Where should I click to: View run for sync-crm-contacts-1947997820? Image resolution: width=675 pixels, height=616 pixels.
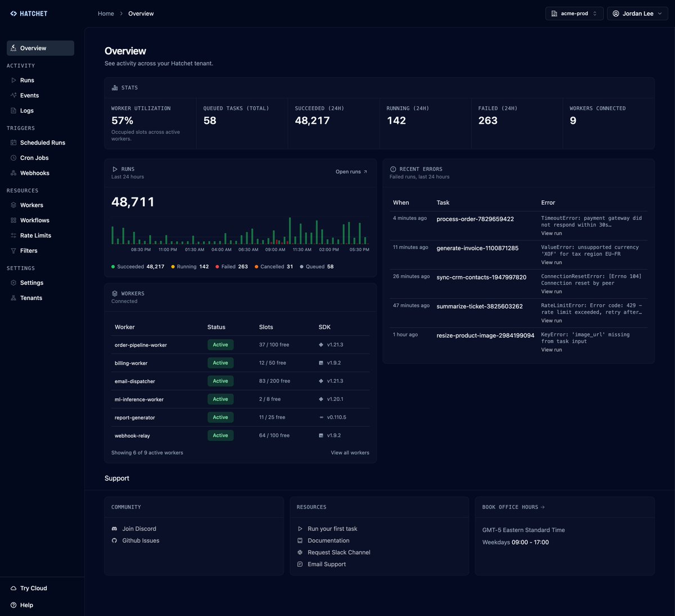pos(551,291)
